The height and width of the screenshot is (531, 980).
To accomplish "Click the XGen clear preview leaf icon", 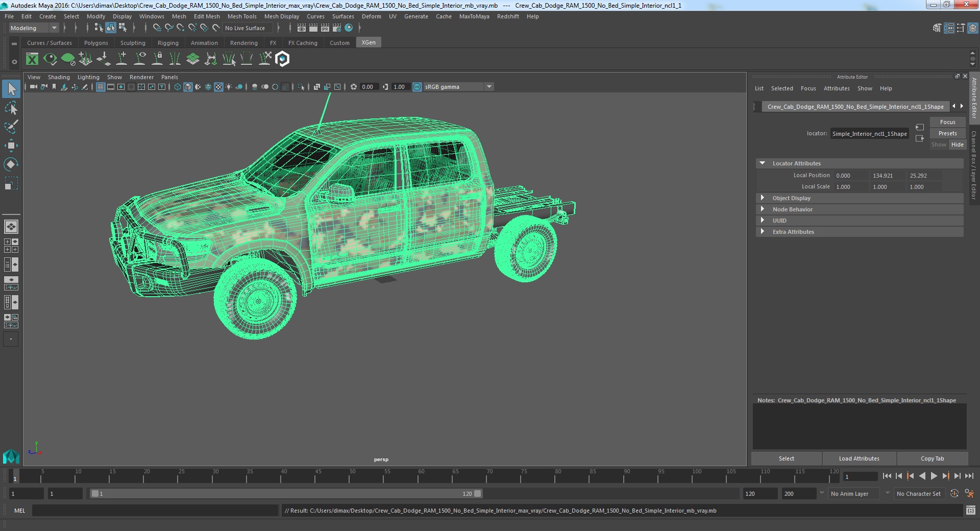I will [x=68, y=59].
